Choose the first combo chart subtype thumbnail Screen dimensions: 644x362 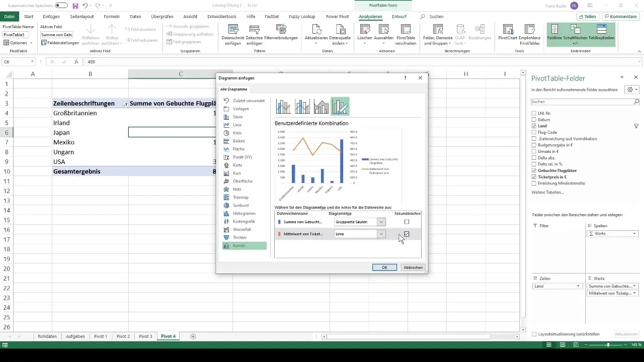pos(284,106)
